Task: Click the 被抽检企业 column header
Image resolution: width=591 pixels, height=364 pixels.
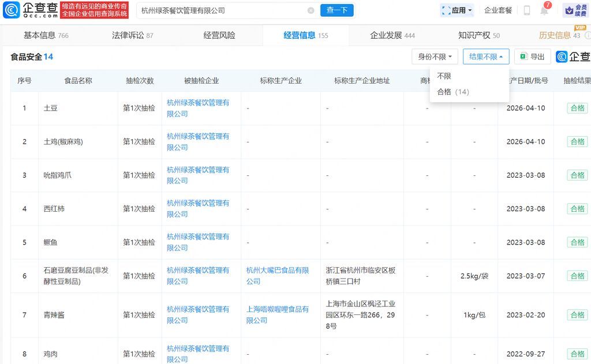Action: (201, 81)
